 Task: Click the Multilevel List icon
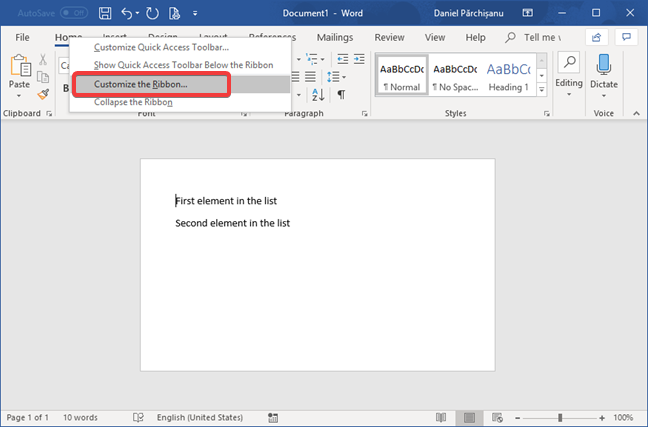(x=311, y=59)
